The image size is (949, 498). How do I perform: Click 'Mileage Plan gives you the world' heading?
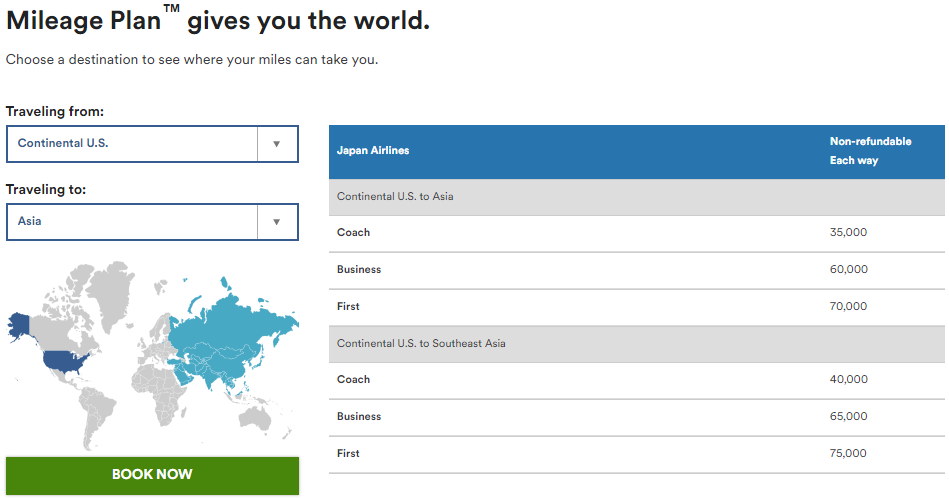point(218,20)
